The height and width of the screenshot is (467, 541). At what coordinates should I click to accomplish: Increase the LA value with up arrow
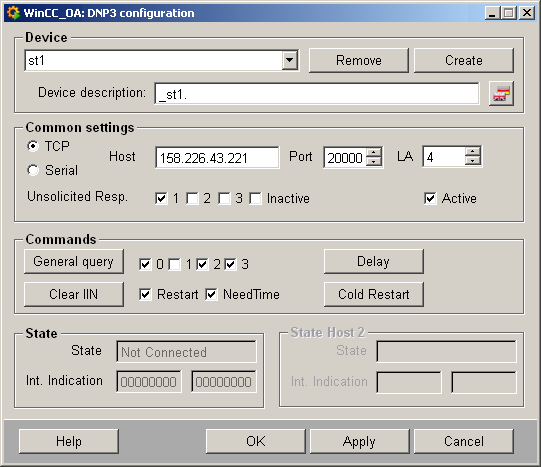coord(472,151)
